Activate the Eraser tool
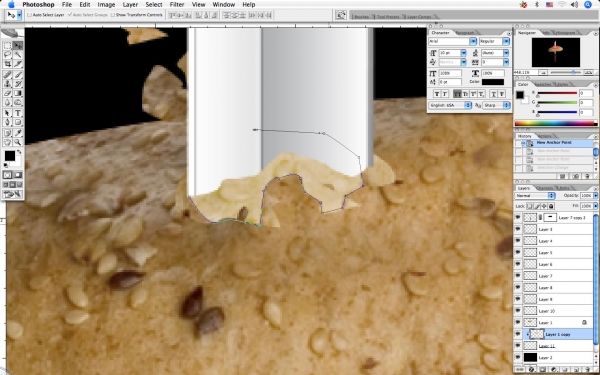This screenshot has width=600, height=375. 7,93
